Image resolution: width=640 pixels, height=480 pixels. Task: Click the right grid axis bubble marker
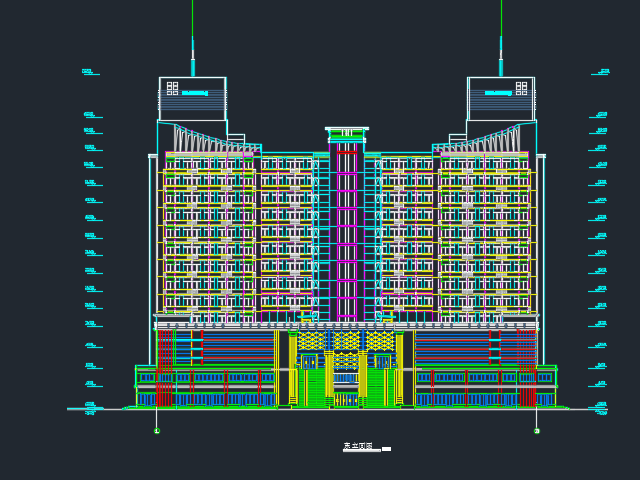tap(537, 431)
